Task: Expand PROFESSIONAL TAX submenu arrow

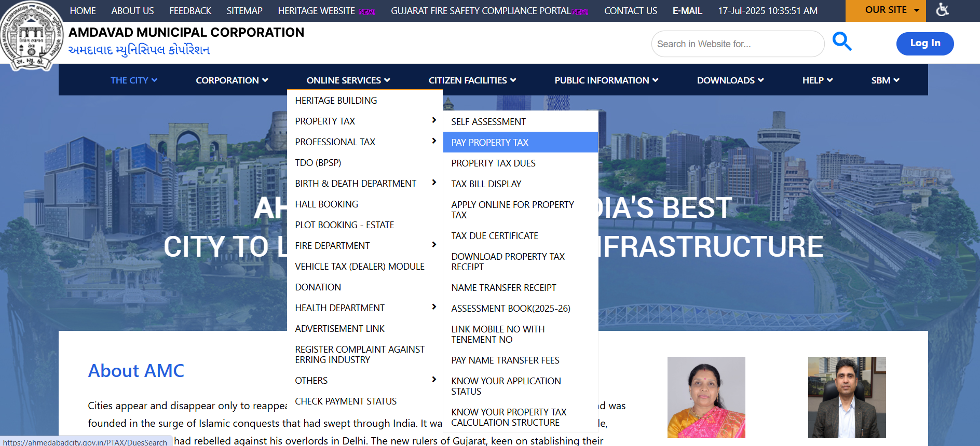Action: (434, 141)
